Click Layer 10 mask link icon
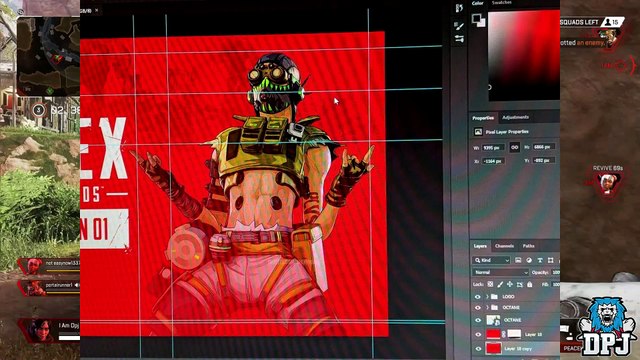Image resolution: width=640 pixels, height=360 pixels. pyautogui.click(x=504, y=334)
